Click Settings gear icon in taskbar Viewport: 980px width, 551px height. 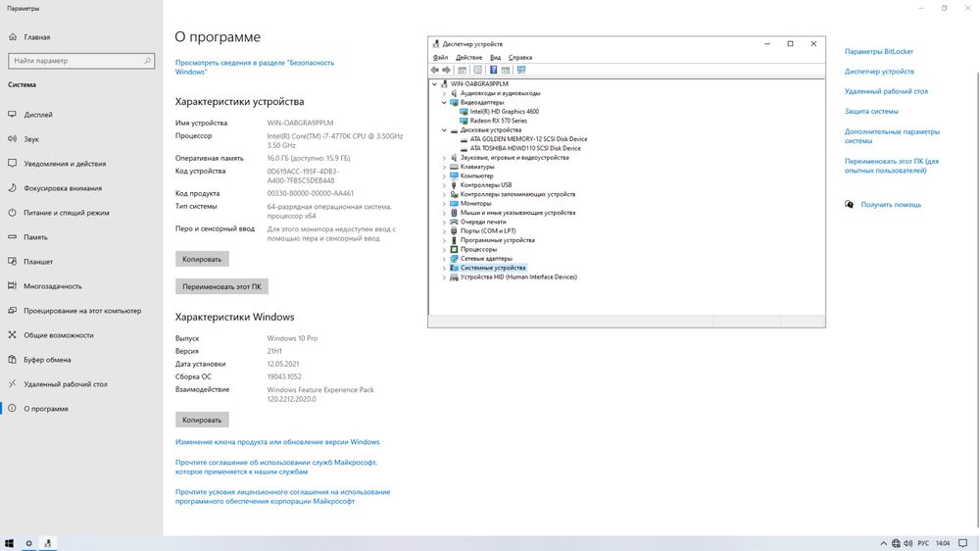[x=28, y=543]
